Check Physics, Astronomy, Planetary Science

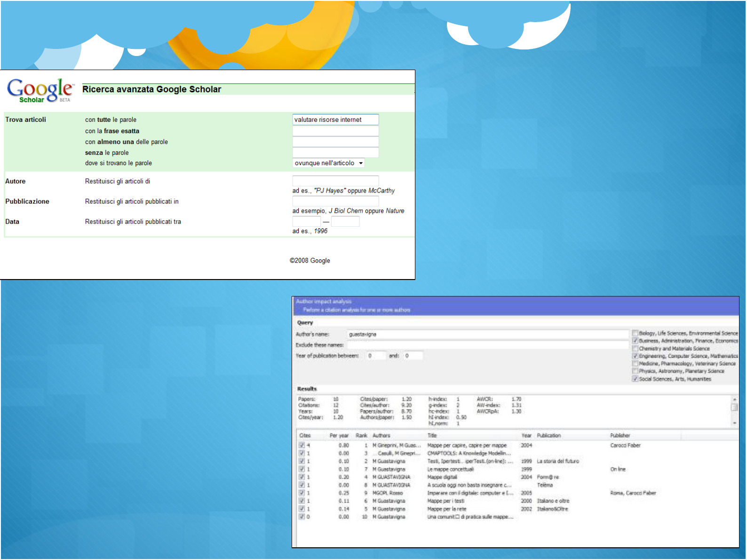pyautogui.click(x=635, y=371)
